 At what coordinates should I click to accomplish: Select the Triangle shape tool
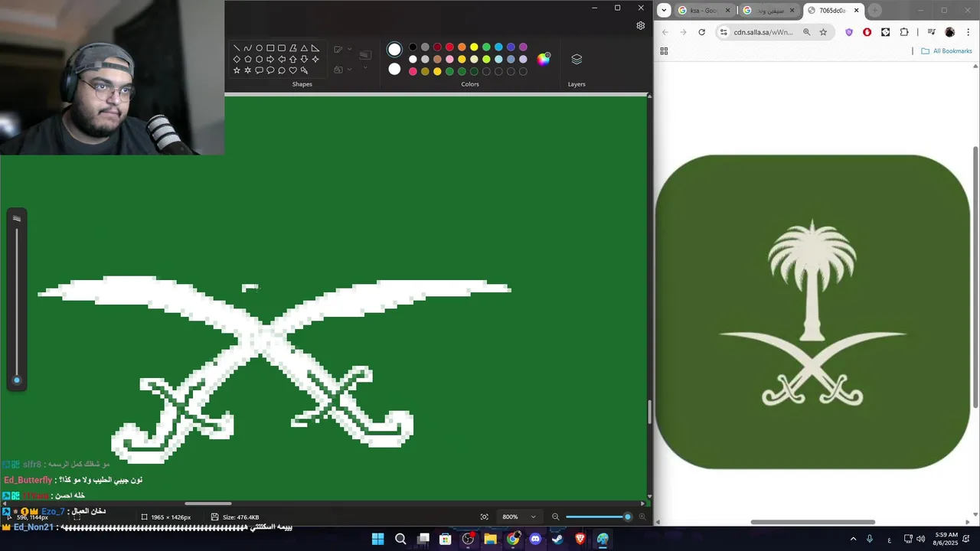(304, 47)
